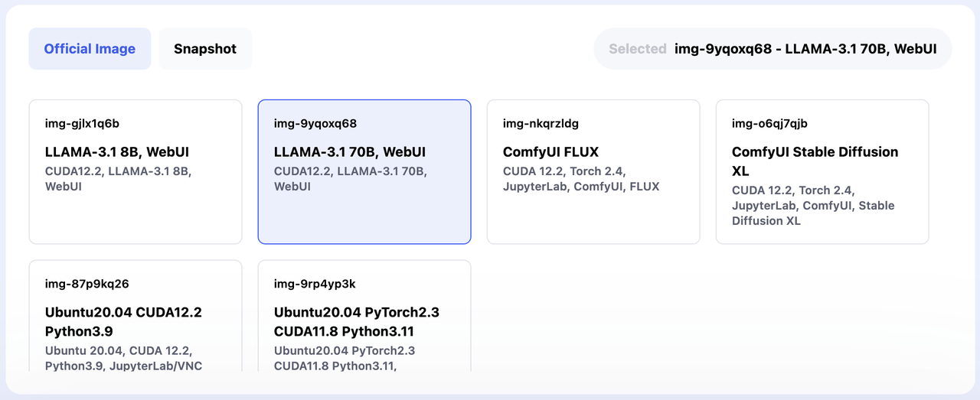Click image ID img-9rp4yp3k

click(x=315, y=284)
